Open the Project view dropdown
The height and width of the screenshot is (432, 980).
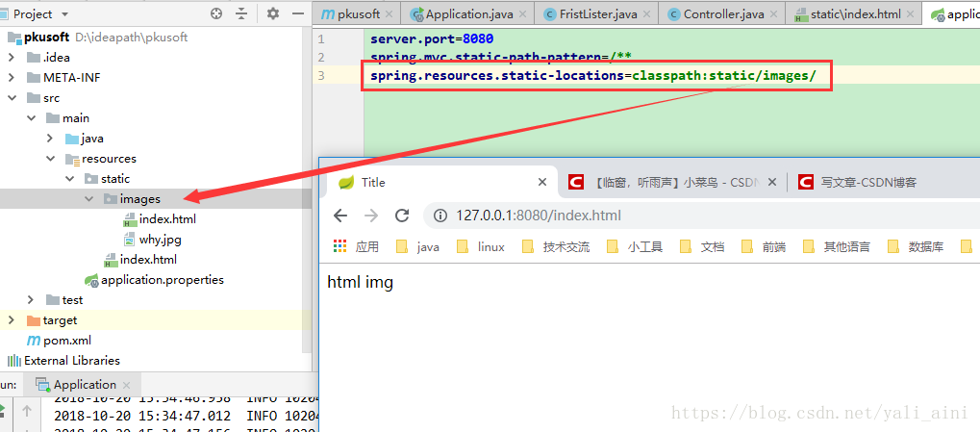[65, 14]
